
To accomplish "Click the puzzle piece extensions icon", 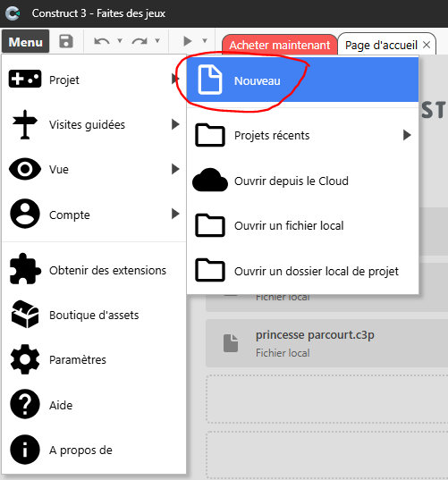I will pyautogui.click(x=25, y=269).
